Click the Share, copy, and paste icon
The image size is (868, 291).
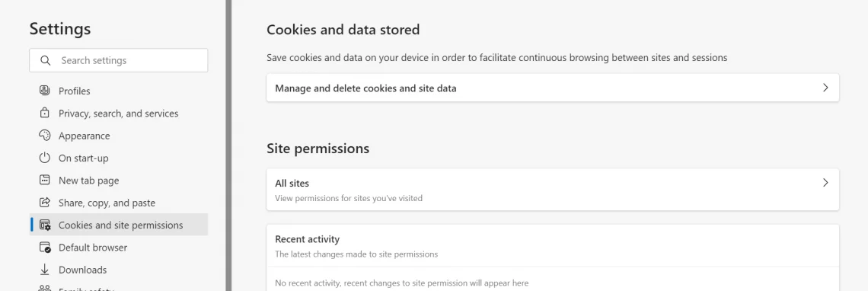coord(45,203)
